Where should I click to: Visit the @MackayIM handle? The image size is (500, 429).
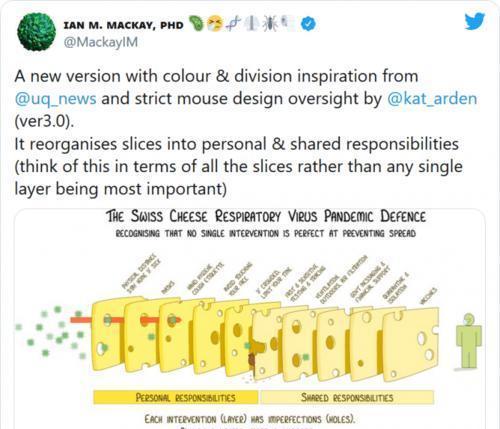click(x=100, y=42)
